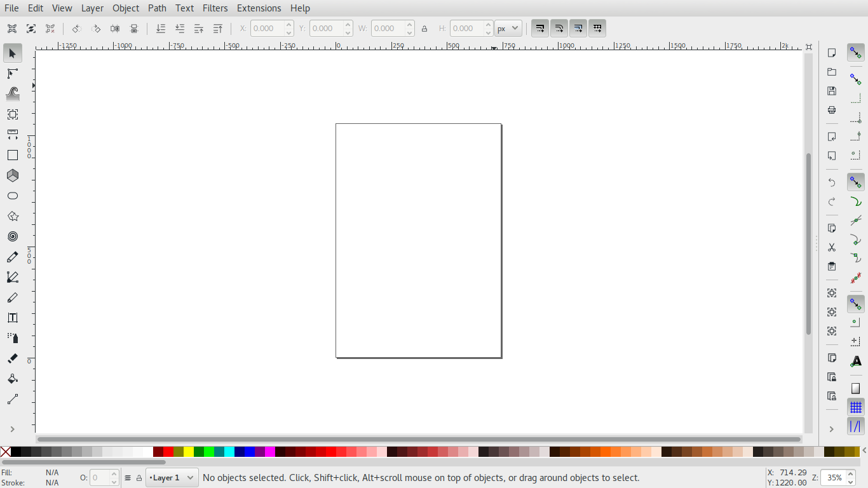
Task: Select the Paint Bucket fill tool
Action: pyautogui.click(x=13, y=379)
